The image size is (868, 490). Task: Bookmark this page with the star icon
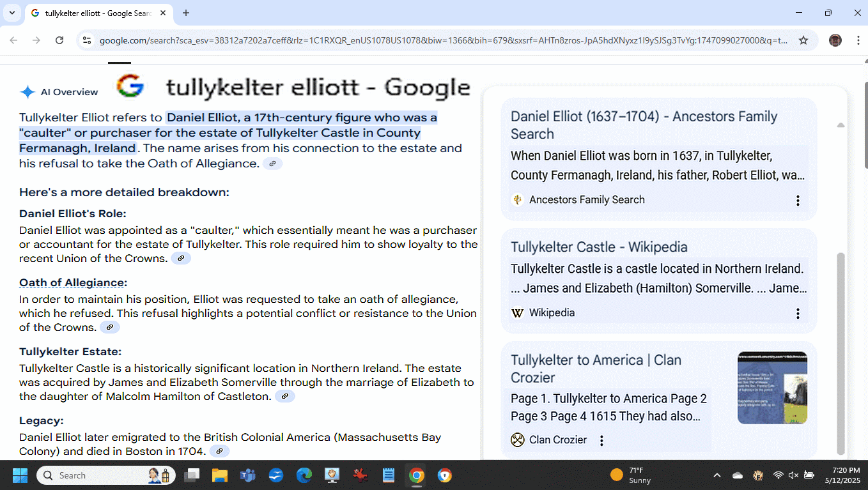point(803,40)
